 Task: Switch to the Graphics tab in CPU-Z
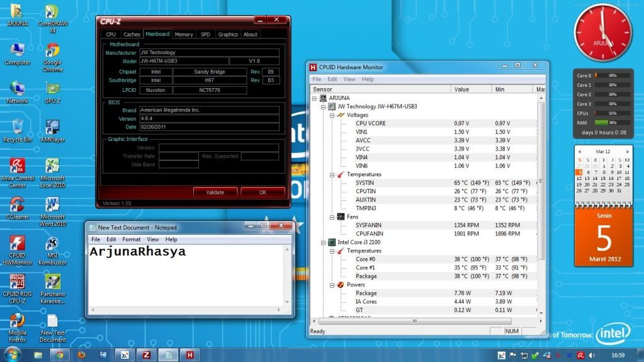(x=228, y=35)
